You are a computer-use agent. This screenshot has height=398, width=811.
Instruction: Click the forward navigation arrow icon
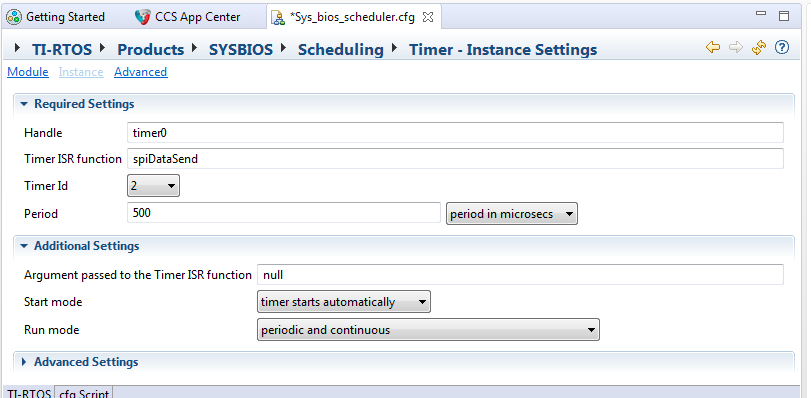735,48
